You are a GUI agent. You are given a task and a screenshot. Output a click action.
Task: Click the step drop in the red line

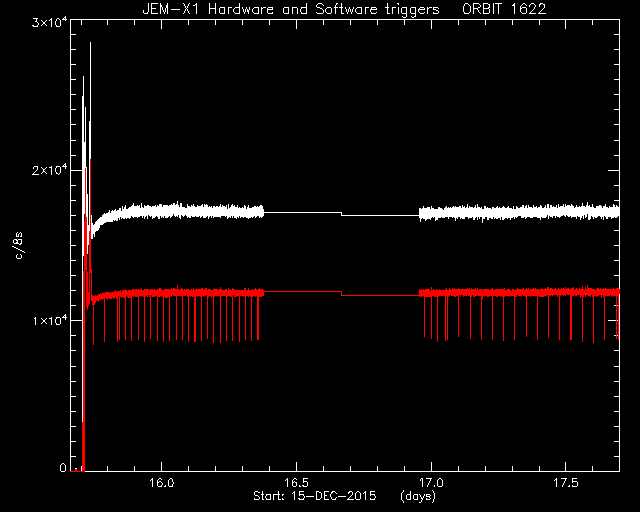tap(341, 293)
